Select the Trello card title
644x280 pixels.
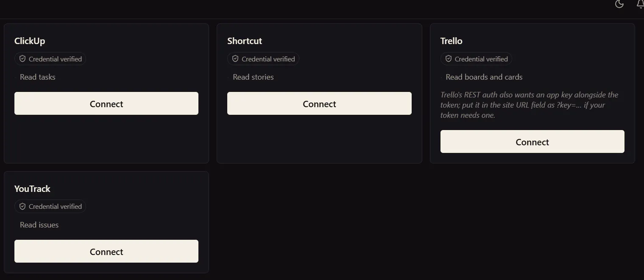(x=452, y=41)
